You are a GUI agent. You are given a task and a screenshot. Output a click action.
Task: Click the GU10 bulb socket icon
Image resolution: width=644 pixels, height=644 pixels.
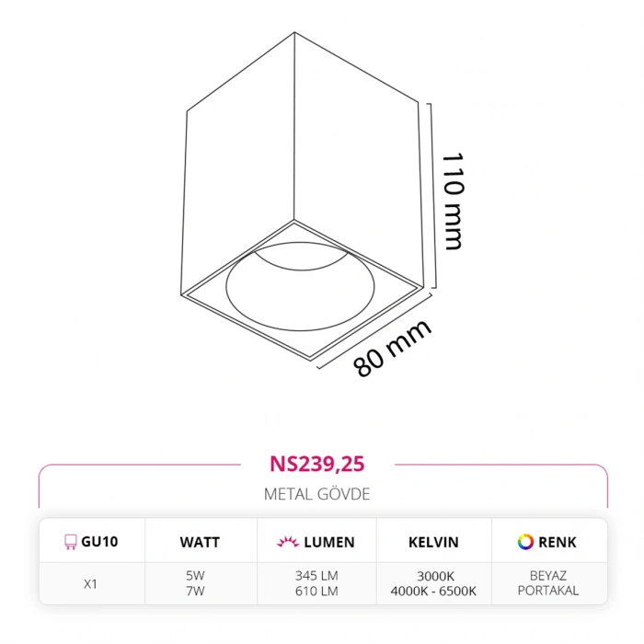coord(68,542)
